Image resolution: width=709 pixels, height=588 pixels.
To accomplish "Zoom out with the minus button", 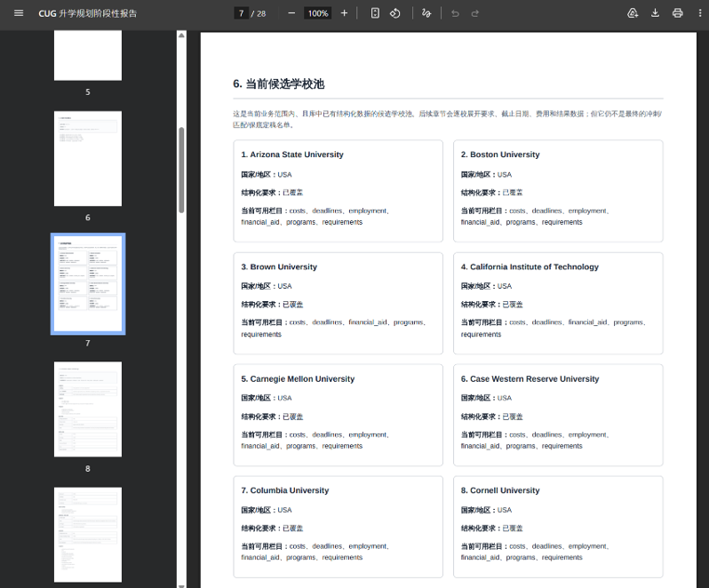I will coord(291,13).
